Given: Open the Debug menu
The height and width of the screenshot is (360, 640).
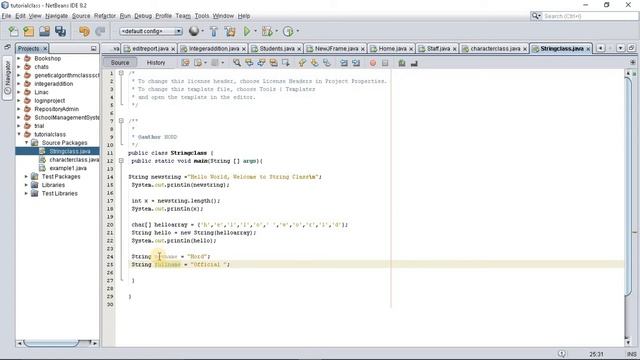Looking at the screenshot, I should (143, 16).
